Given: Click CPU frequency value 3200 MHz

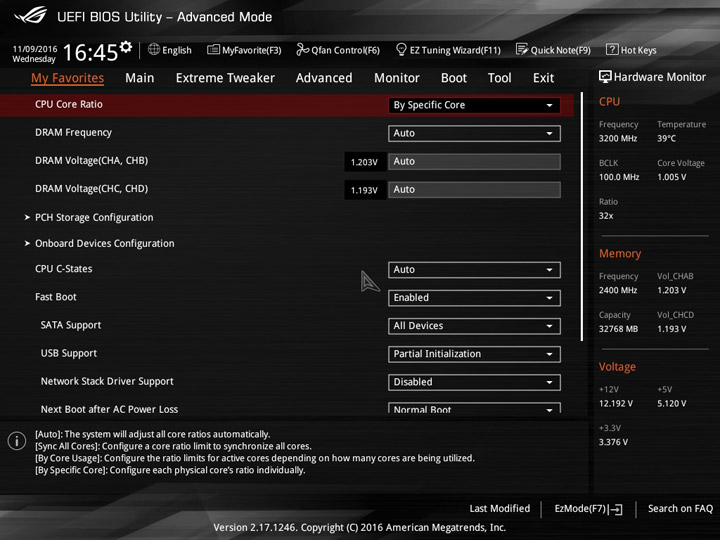Looking at the screenshot, I should 618,139.
